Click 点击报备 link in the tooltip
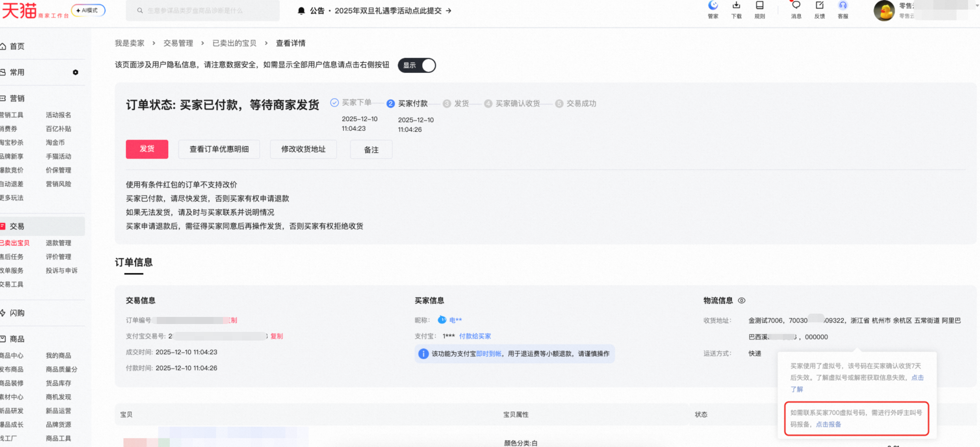The image size is (980, 447). coord(828,425)
